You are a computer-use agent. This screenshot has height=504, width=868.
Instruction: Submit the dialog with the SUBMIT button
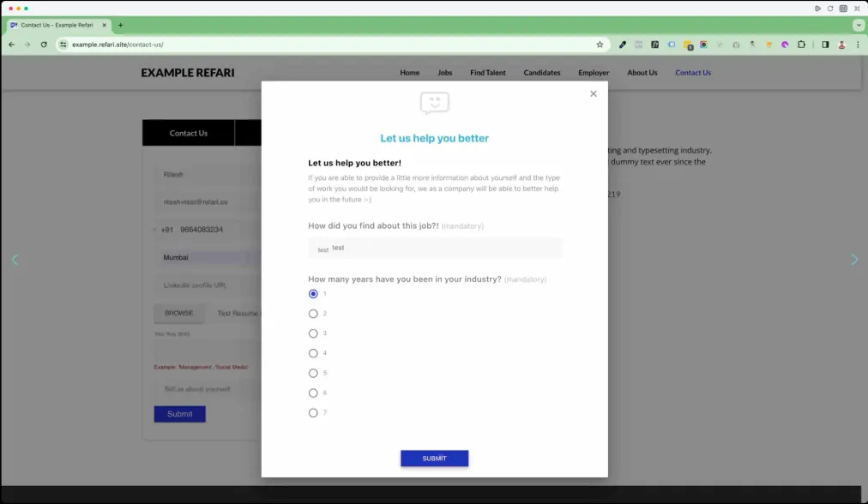tap(435, 458)
